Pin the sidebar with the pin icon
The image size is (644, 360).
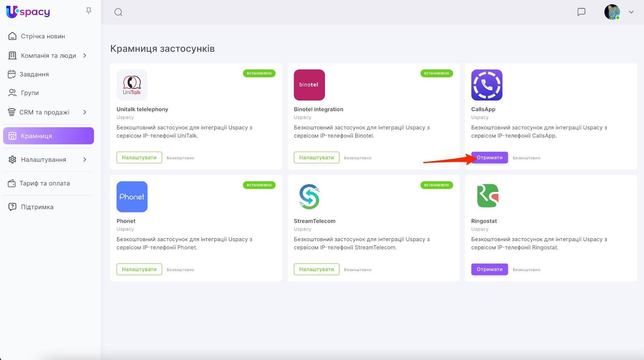coord(89,11)
